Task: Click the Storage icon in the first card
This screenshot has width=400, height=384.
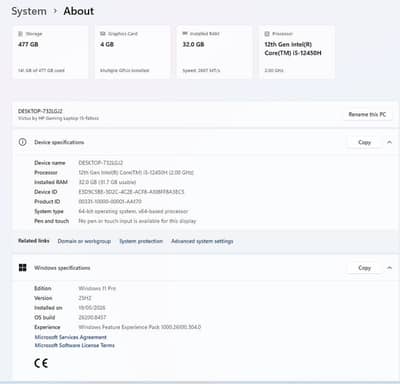Action: pos(20,34)
